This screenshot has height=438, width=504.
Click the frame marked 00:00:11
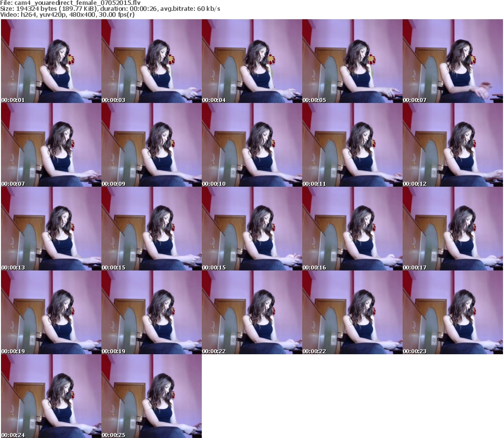[x=352, y=145]
